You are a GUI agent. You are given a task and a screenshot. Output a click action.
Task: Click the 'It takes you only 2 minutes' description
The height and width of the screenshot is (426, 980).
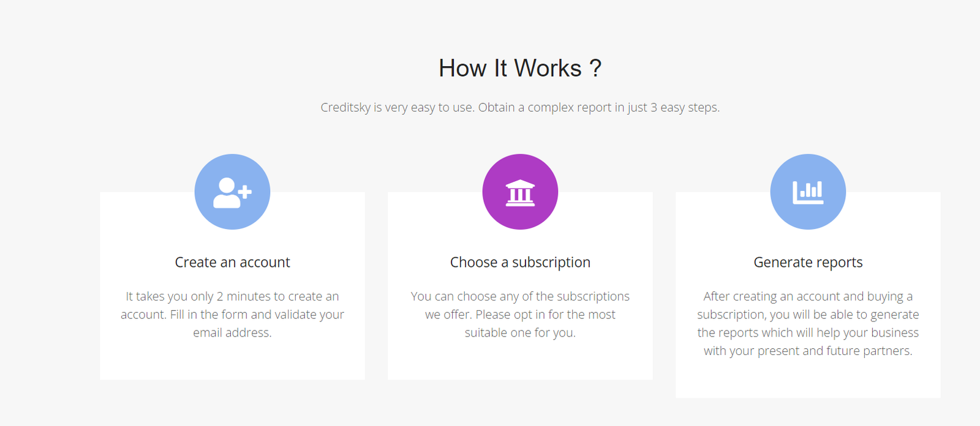[232, 315]
